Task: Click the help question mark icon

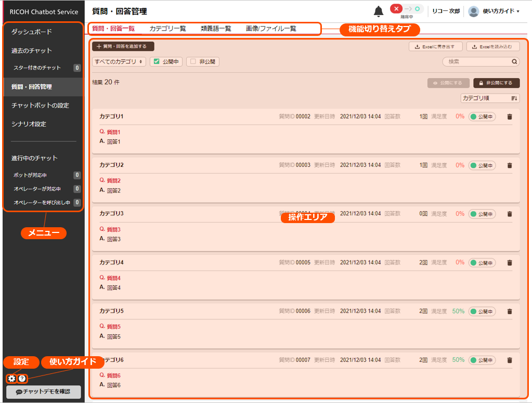Action: pyautogui.click(x=22, y=379)
